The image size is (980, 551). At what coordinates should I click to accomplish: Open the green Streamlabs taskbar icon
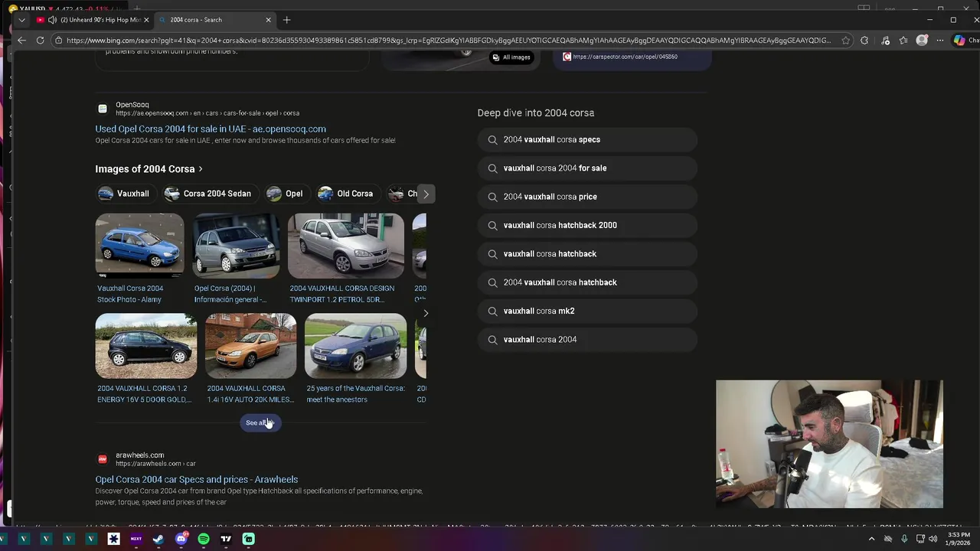click(249, 540)
